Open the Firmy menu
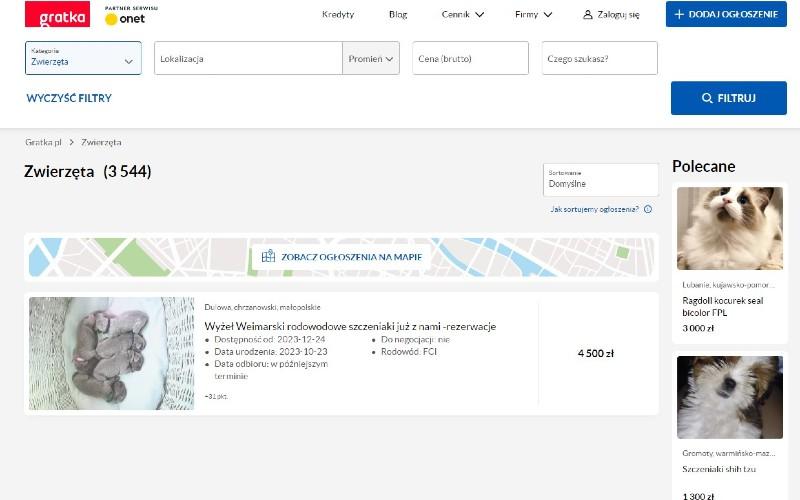Image resolution: width=800 pixels, height=500 pixels. click(x=533, y=14)
